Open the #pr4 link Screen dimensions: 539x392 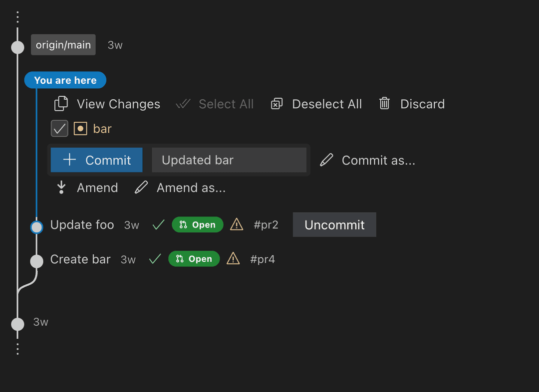pos(263,259)
